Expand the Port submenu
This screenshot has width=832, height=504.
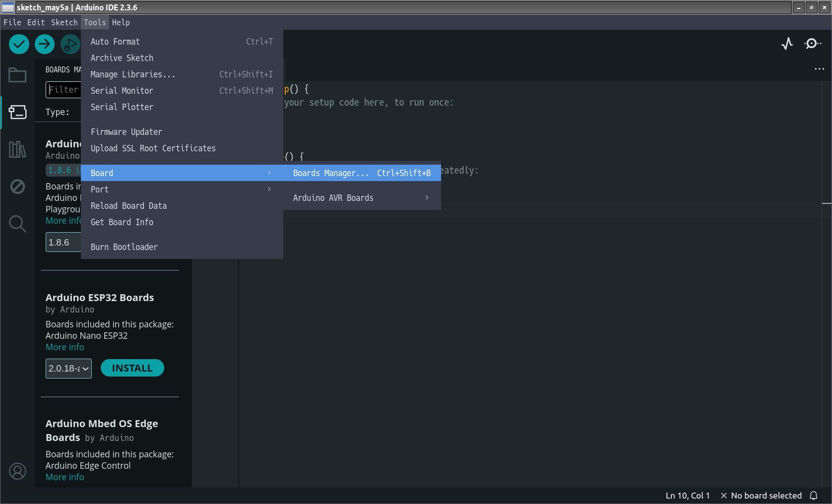point(181,189)
